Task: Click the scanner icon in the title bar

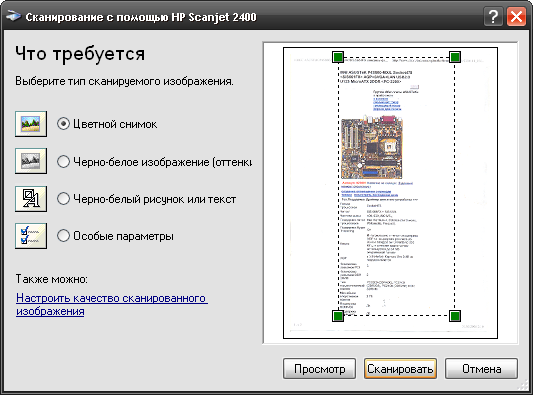Action: (13, 16)
